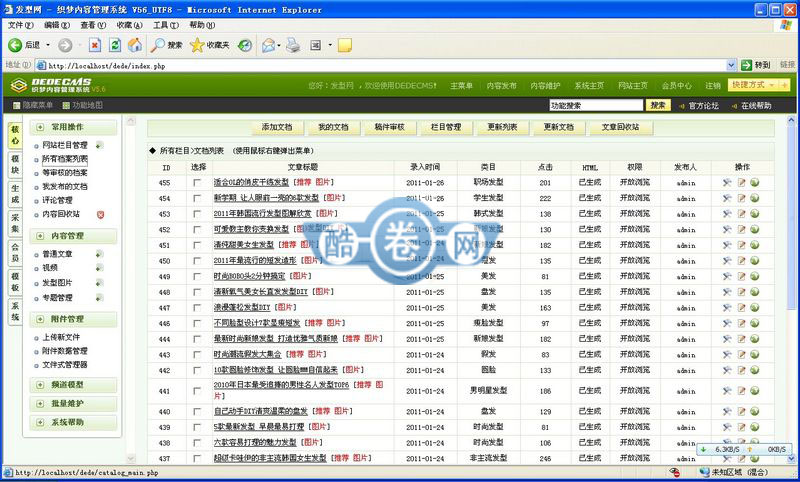Tick the checkbox for article 444
Image resolution: width=800 pixels, height=482 pixels.
[197, 339]
